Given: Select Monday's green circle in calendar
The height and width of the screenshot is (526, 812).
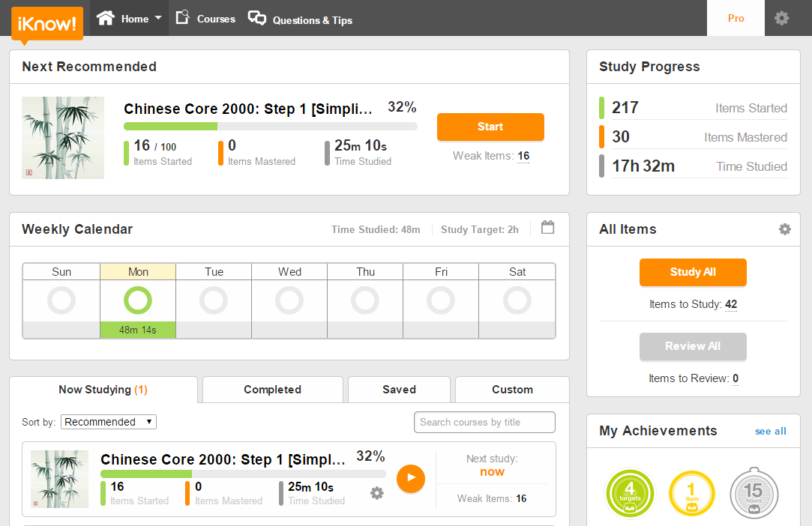Looking at the screenshot, I should (138, 300).
